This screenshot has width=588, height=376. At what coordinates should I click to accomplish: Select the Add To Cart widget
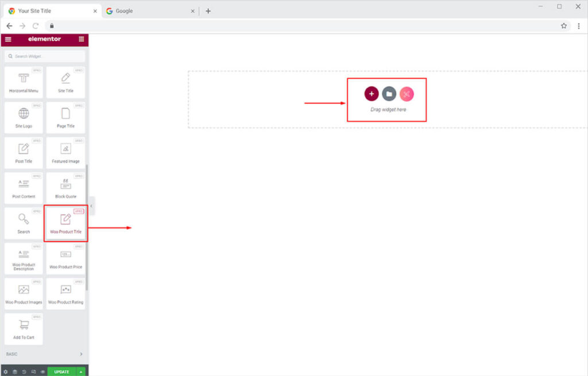pos(24,328)
